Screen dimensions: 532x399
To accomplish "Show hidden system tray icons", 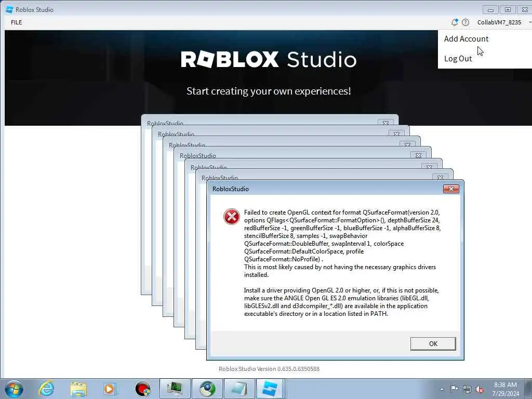I will tap(442, 389).
